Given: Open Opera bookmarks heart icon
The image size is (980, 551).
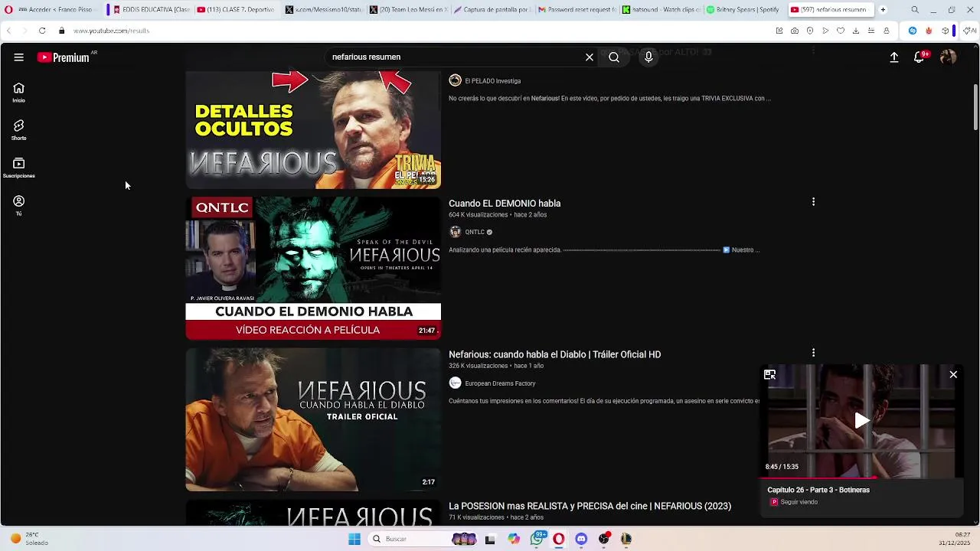Looking at the screenshot, I should tap(841, 31).
